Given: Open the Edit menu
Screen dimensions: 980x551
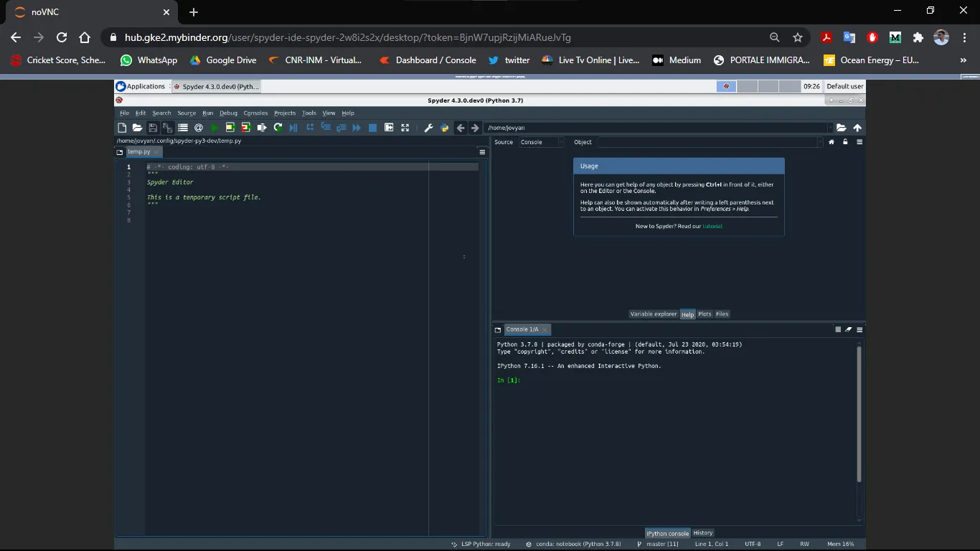Looking at the screenshot, I should coord(141,113).
